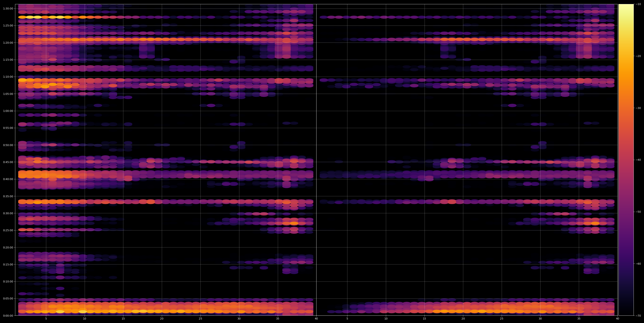
Task: Pick the −30 colorbar scale label
Action: pos(638,108)
